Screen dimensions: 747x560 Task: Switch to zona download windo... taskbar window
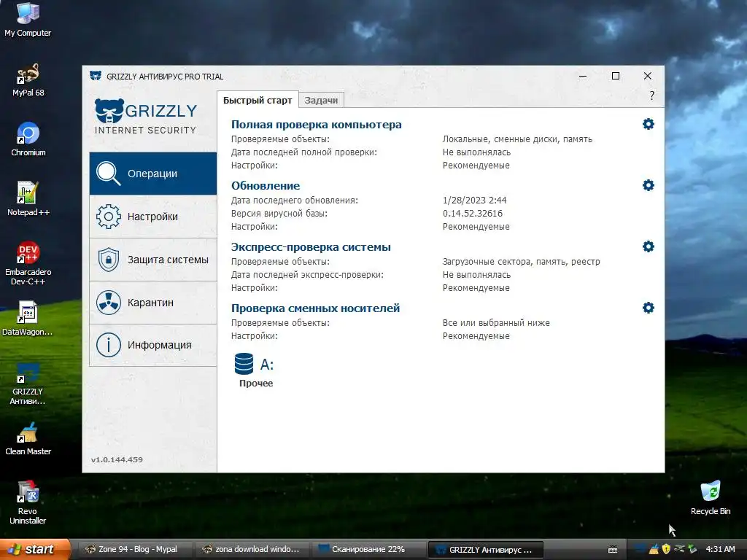pos(252,549)
